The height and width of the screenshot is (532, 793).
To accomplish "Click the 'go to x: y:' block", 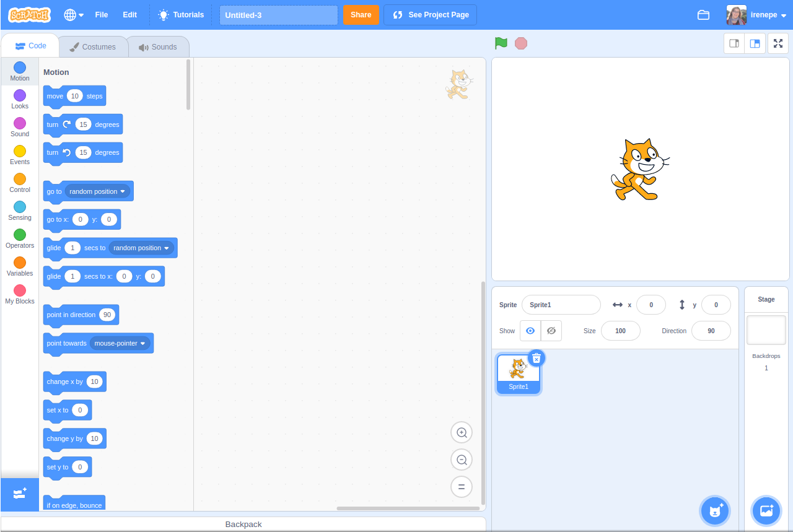I will pos(82,219).
